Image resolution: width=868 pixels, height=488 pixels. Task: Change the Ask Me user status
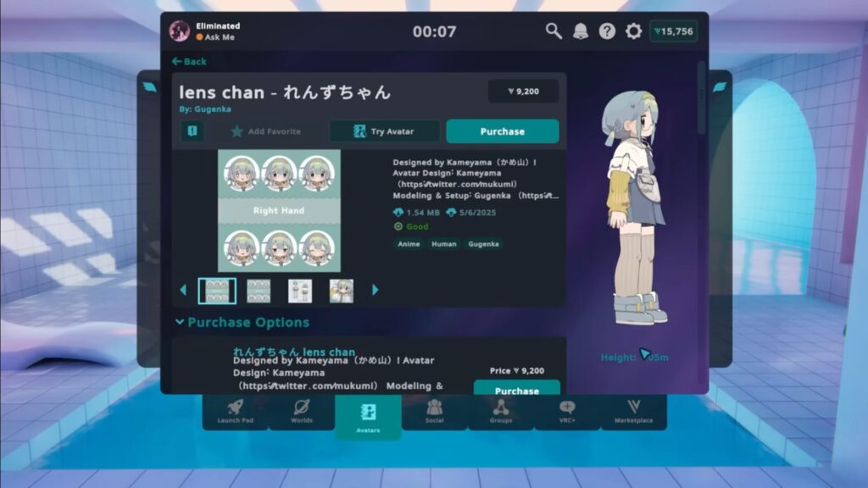[x=216, y=37]
